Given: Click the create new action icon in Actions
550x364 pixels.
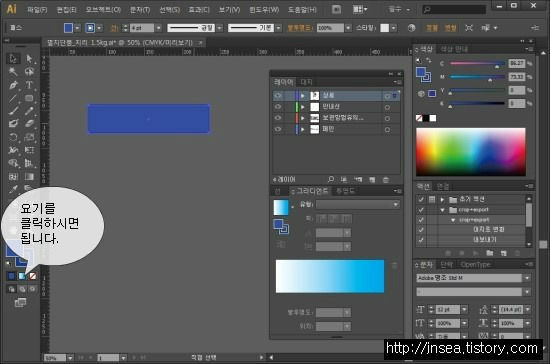Looking at the screenshot, I should (503, 253).
